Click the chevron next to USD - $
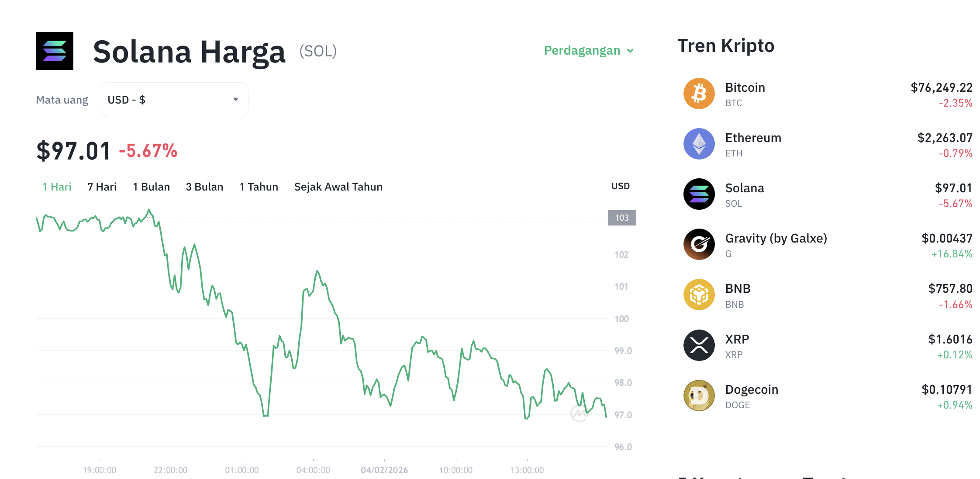Image resolution: width=980 pixels, height=479 pixels. coord(235,99)
